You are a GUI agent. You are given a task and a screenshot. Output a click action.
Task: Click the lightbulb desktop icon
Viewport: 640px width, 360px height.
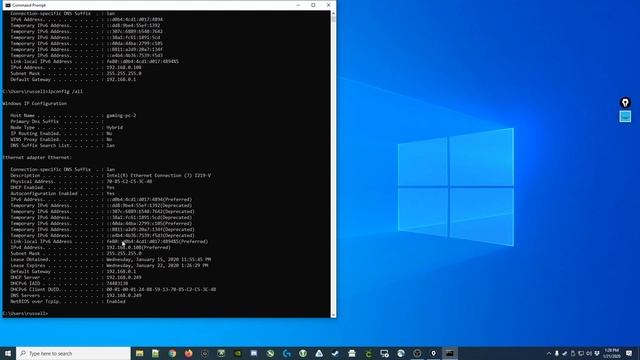tap(625, 102)
